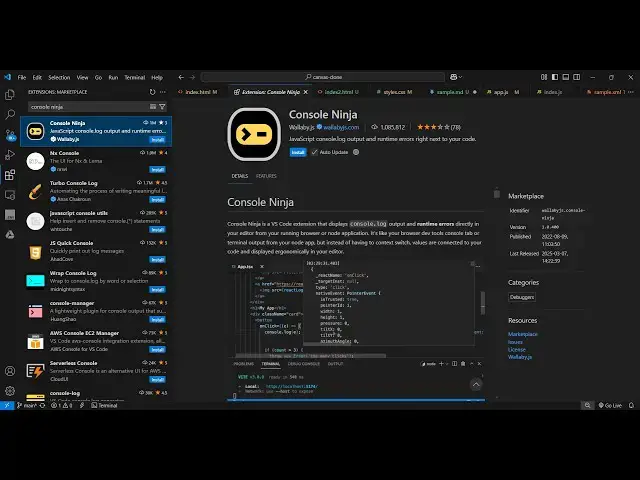Open wallabyjs.com publisher link
This screenshot has width=640, height=480.
341,127
